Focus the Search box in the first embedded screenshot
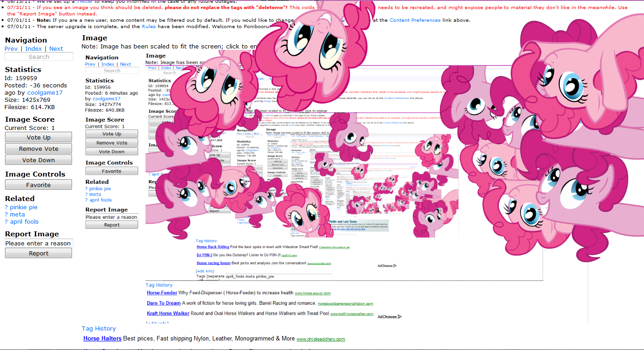Viewport: 644px width, 350px height. click(x=112, y=71)
